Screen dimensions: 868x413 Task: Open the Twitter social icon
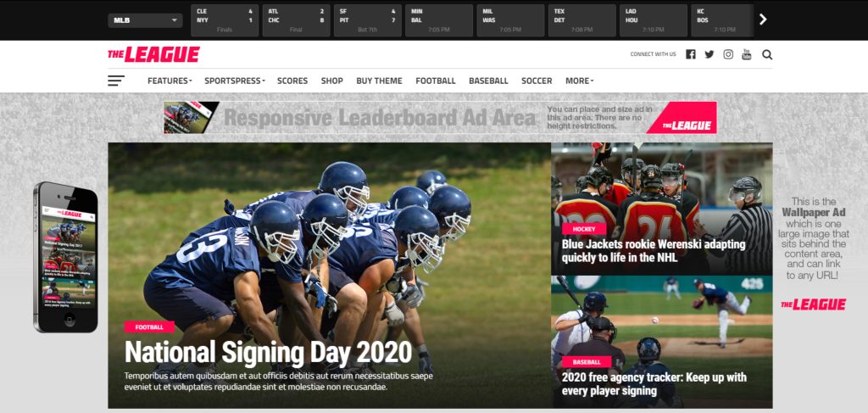point(709,54)
